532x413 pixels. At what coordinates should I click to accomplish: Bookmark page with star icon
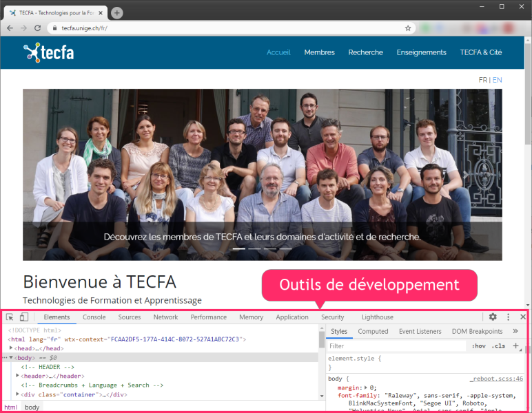(x=408, y=28)
